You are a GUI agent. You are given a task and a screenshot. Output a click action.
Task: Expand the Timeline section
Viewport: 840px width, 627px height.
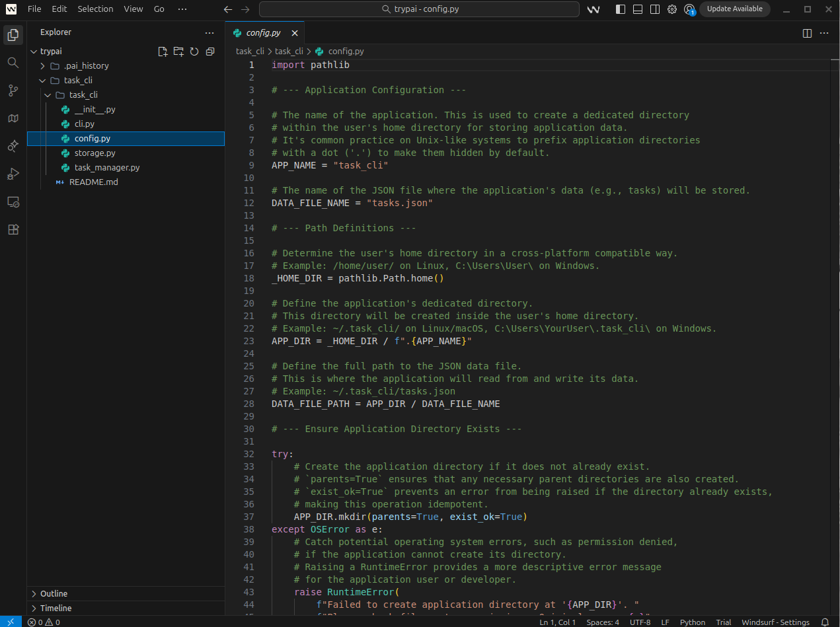click(56, 608)
